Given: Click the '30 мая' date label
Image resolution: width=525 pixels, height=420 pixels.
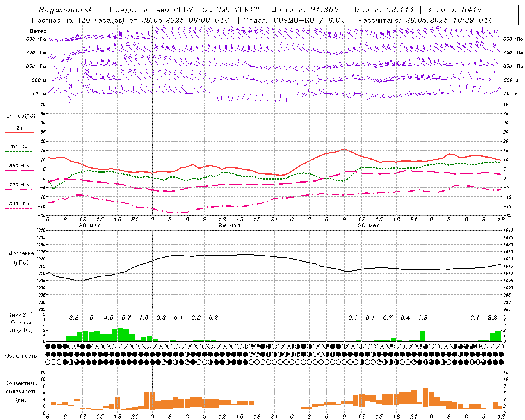Looking at the screenshot, I should tap(369, 226).
